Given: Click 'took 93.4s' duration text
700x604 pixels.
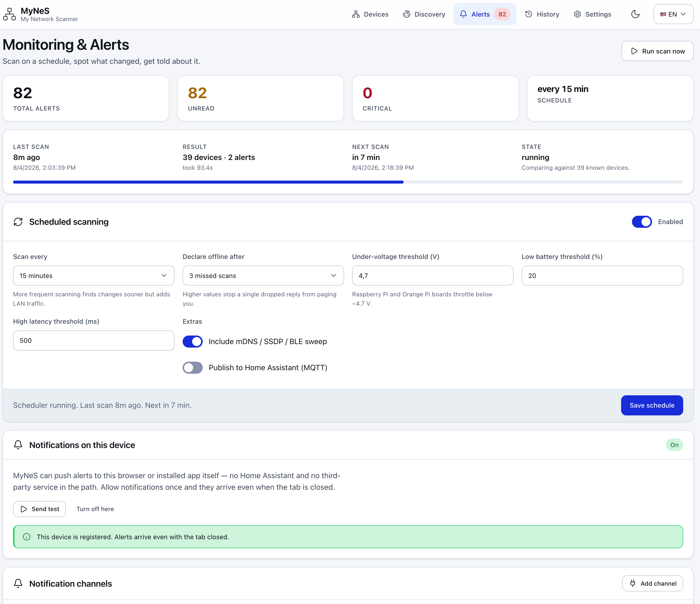Looking at the screenshot, I should click(x=198, y=168).
